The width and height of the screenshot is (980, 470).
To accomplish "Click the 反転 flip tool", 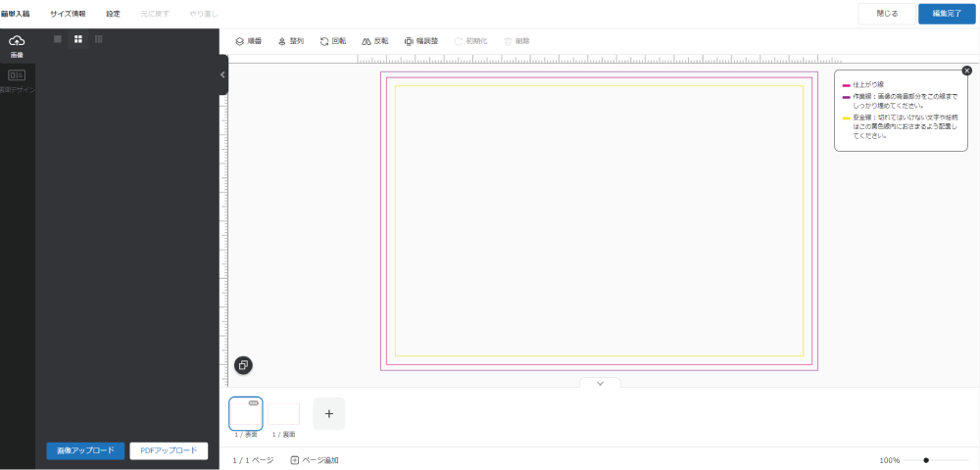I will pyautogui.click(x=374, y=41).
